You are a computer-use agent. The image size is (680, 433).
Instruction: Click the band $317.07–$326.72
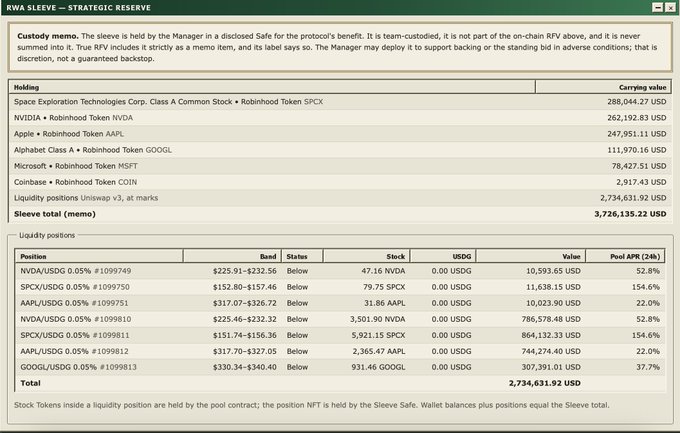pos(245,303)
